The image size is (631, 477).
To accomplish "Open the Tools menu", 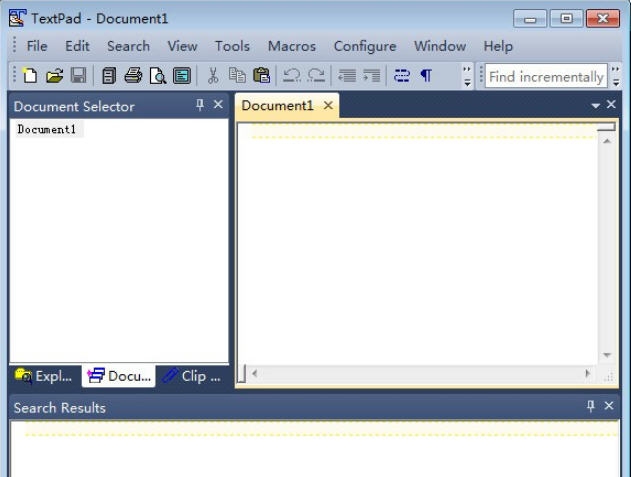I will click(x=232, y=46).
